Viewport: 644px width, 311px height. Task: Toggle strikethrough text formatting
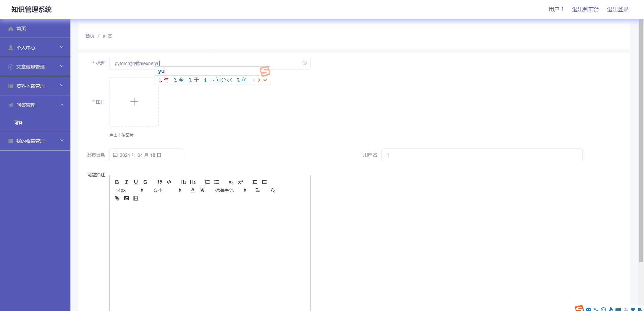coord(145,182)
